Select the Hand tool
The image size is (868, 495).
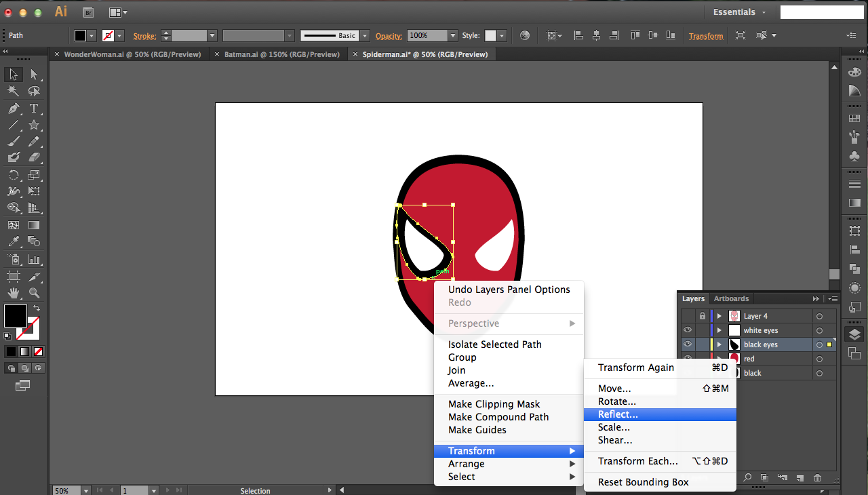[x=13, y=293]
